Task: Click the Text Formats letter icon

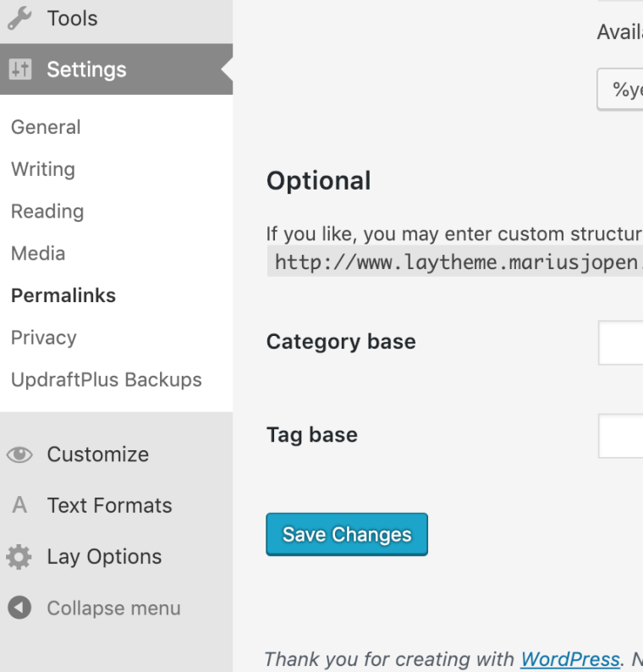Action: pyautogui.click(x=19, y=506)
